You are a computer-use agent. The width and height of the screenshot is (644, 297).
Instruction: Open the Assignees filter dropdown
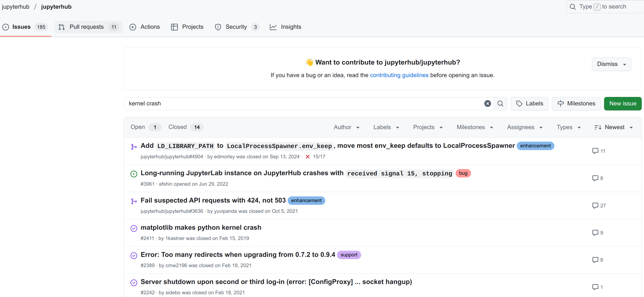[x=525, y=127]
